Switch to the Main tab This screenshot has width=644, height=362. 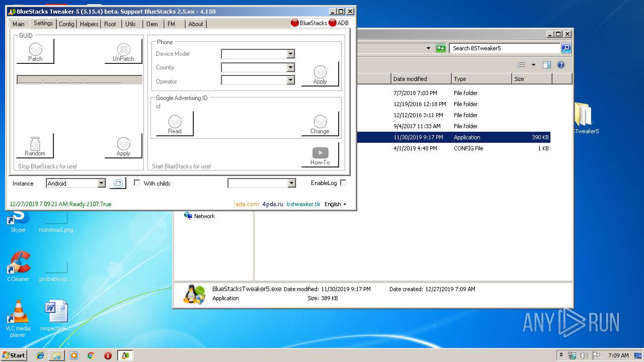[19, 24]
